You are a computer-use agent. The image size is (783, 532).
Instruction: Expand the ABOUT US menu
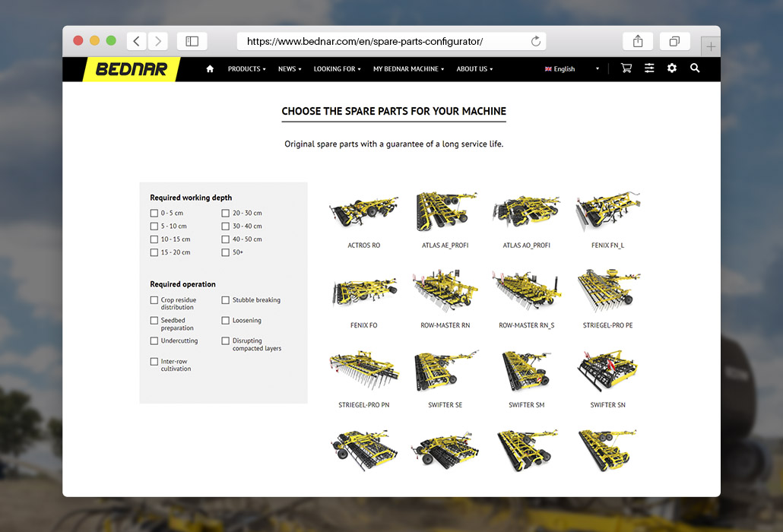click(474, 69)
